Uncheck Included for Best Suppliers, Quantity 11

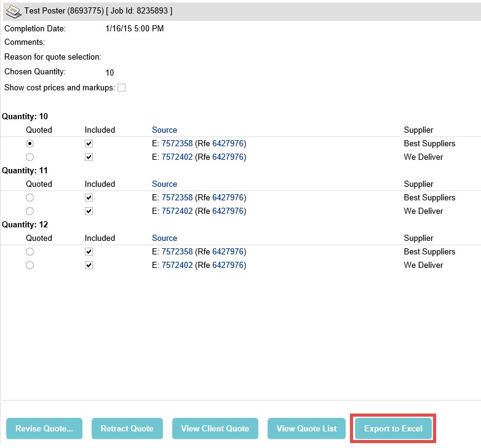point(89,198)
